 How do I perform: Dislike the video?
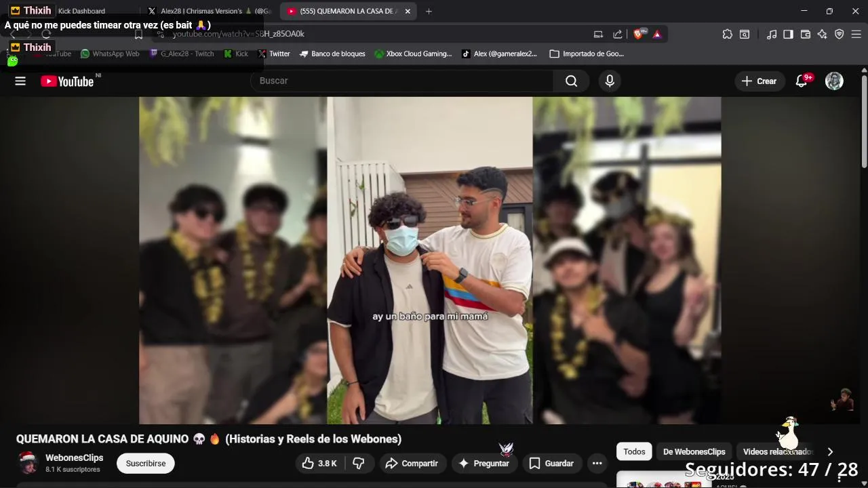pyautogui.click(x=359, y=464)
